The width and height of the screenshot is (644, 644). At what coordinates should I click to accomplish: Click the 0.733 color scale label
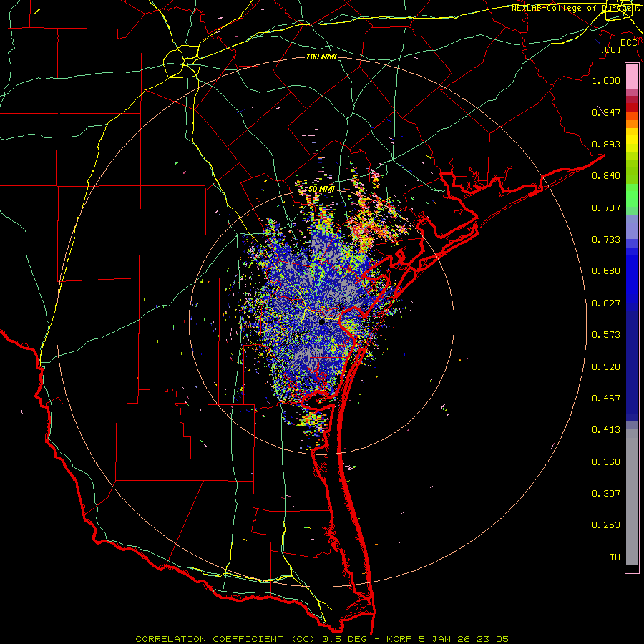606,240
